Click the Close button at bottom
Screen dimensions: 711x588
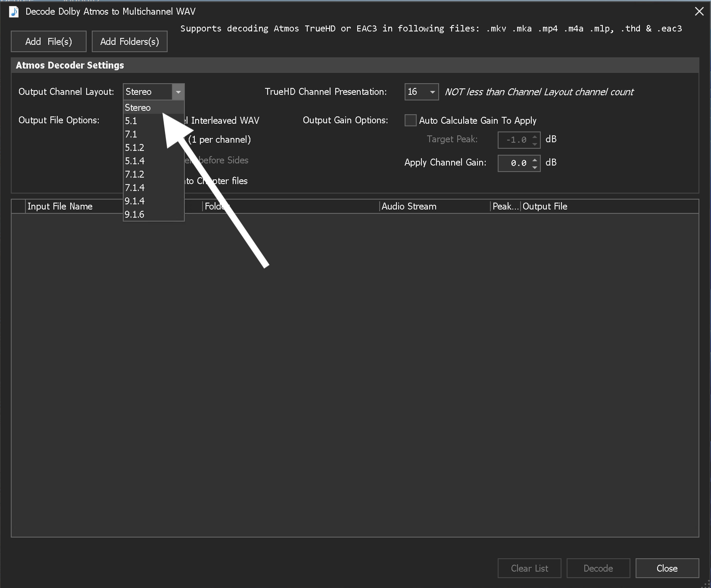667,568
